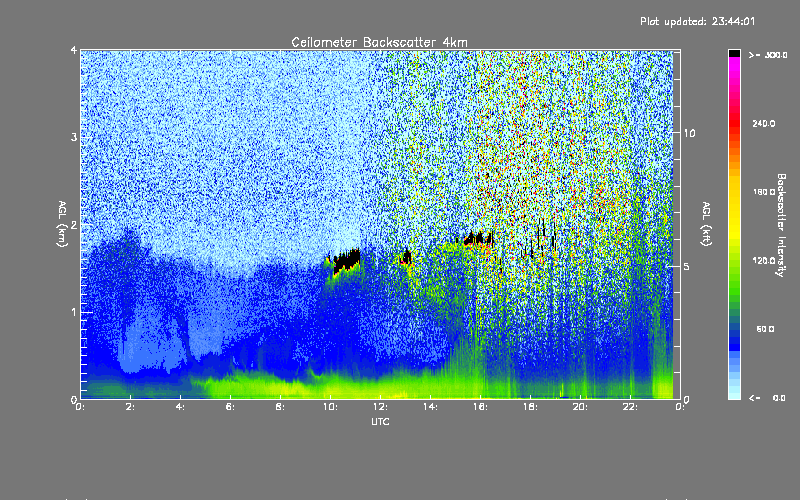Click the '5' kft tick on the right axis

[x=687, y=266]
